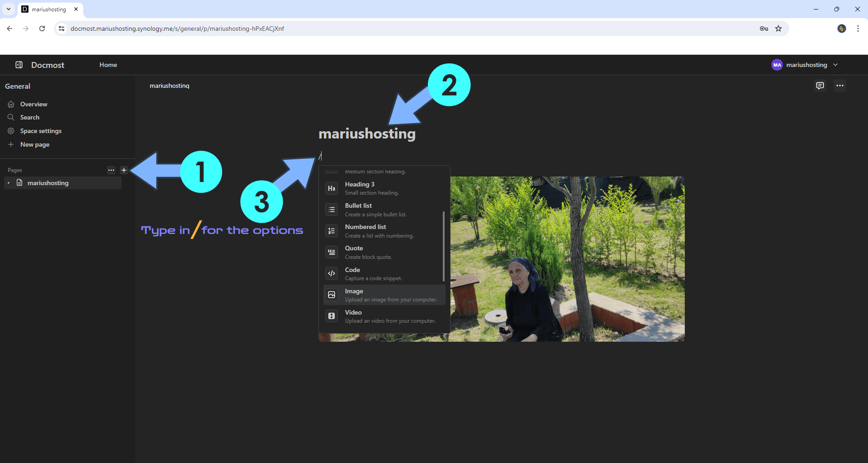Open the browser password key icon

point(764,29)
